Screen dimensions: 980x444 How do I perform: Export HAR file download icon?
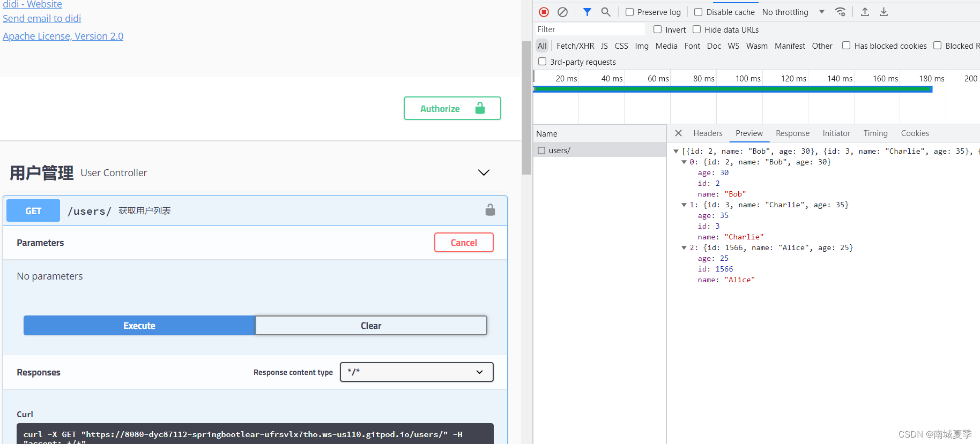coord(884,12)
